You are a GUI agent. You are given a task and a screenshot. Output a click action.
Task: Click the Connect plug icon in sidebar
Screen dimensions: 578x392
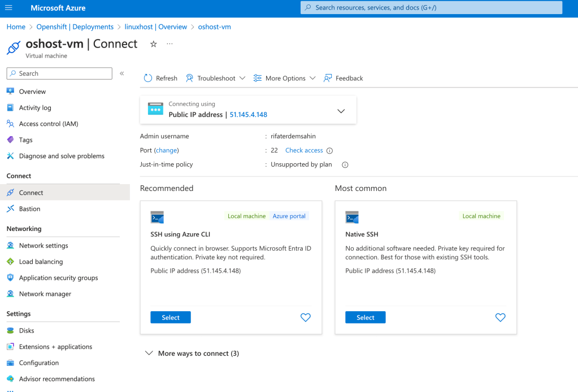coord(10,192)
